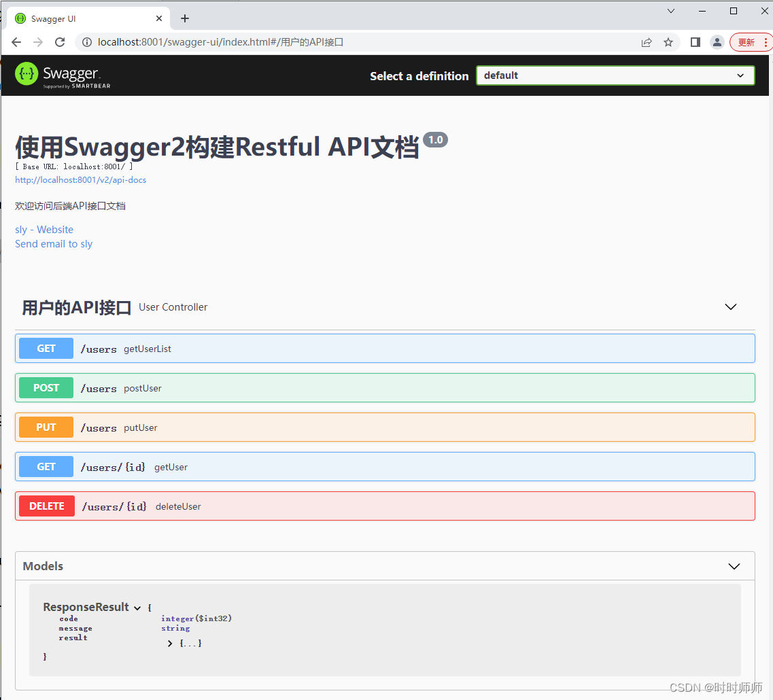Click the 用户的API接口 section title
The height and width of the screenshot is (700, 773).
click(76, 307)
